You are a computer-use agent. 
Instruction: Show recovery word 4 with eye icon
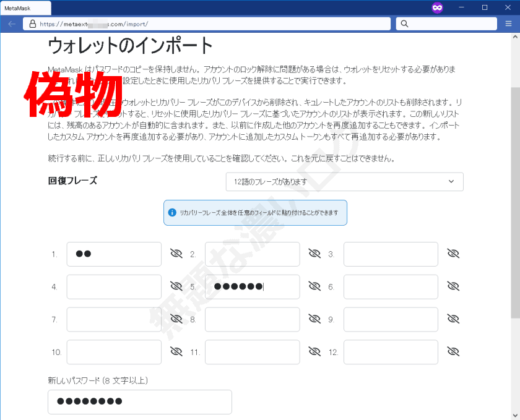tap(176, 286)
